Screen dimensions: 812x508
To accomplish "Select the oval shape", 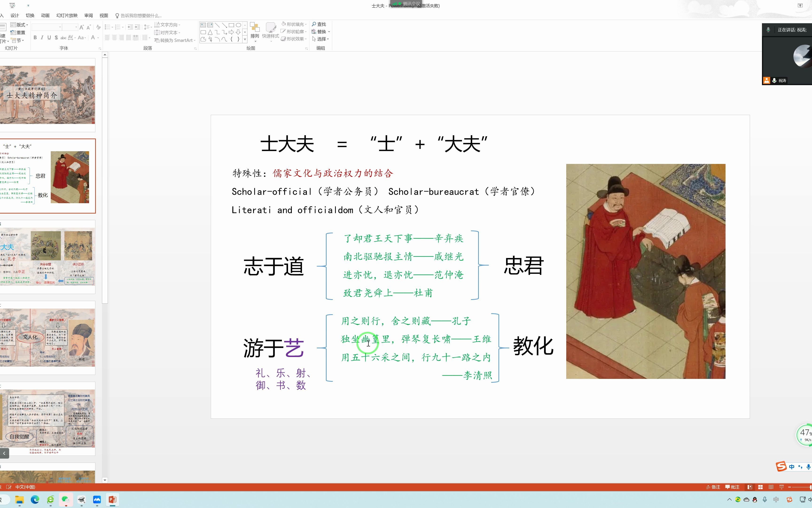I will (238, 25).
